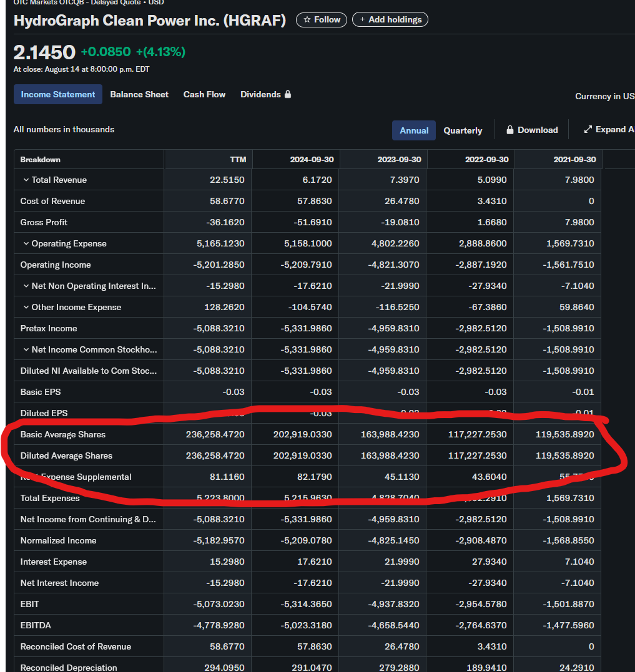Expand the Other Income Expense row
This screenshot has height=672, width=635.
tap(26, 307)
